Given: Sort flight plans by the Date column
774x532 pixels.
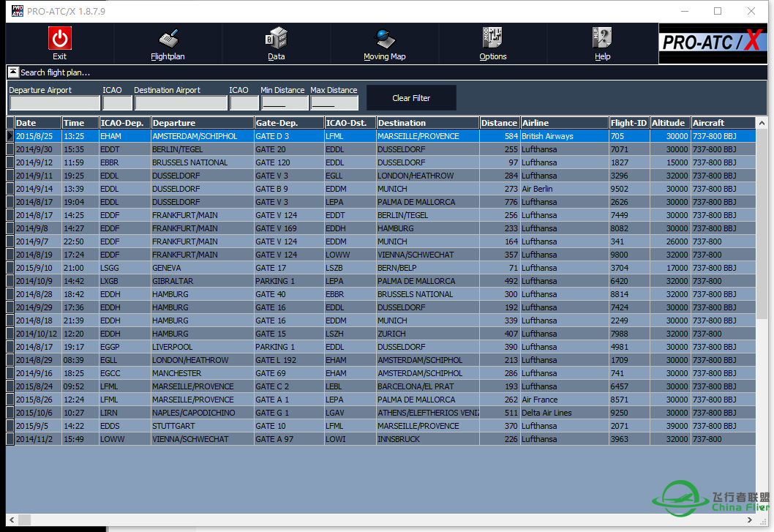Looking at the screenshot, I should coord(35,122).
